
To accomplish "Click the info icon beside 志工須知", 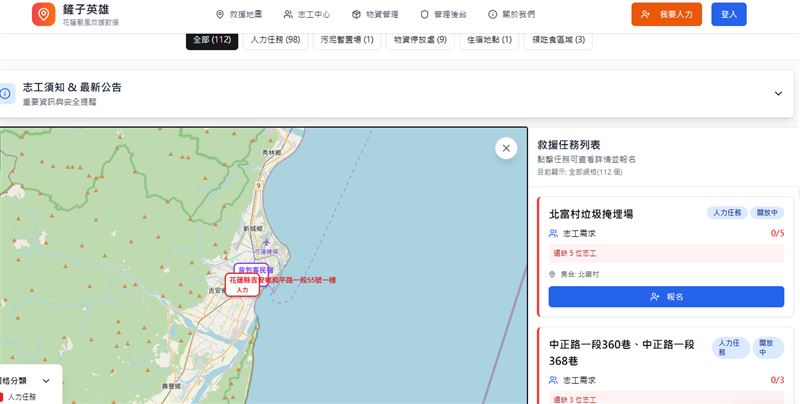I will click(6, 94).
